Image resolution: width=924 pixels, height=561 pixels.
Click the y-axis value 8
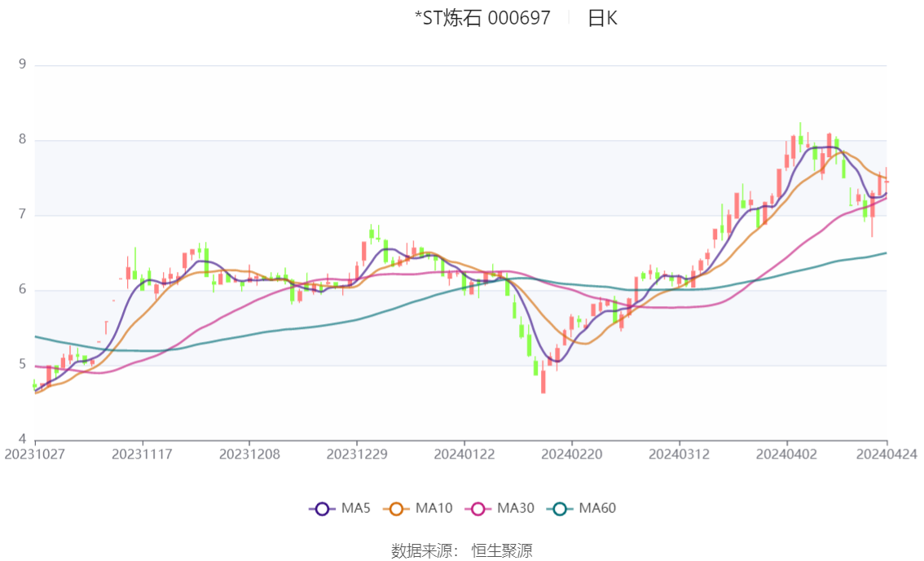[x=22, y=139]
